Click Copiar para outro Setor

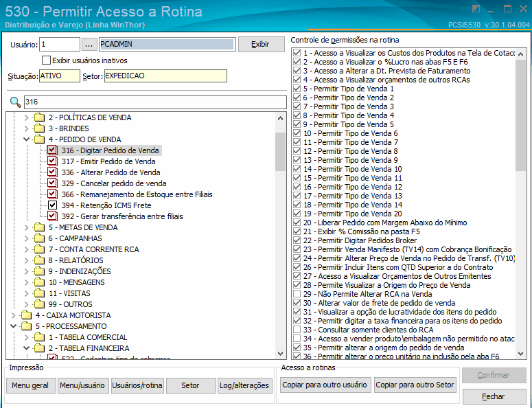pos(415,385)
